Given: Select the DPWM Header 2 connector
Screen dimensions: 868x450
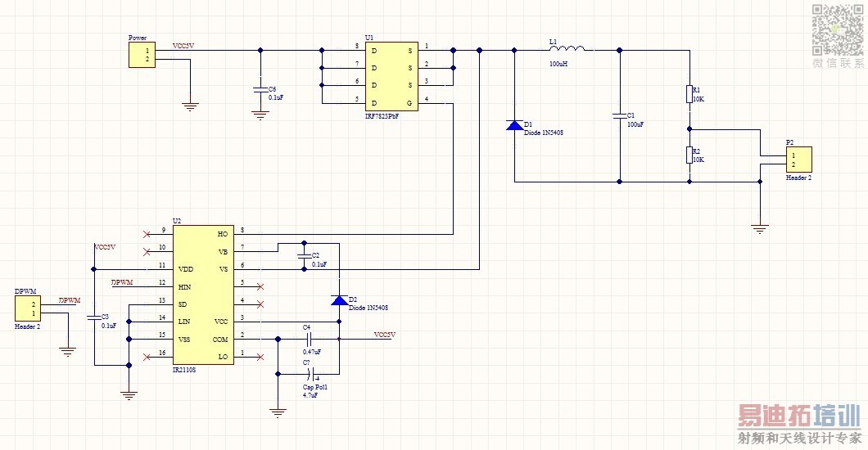Looking at the screenshot, I should pyautogui.click(x=28, y=308).
